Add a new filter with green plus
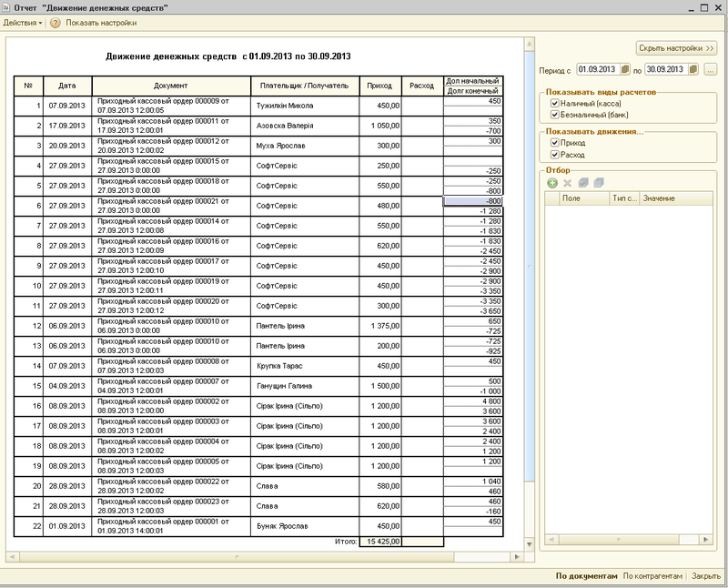Viewport: 728px width, 588px height. click(552, 183)
